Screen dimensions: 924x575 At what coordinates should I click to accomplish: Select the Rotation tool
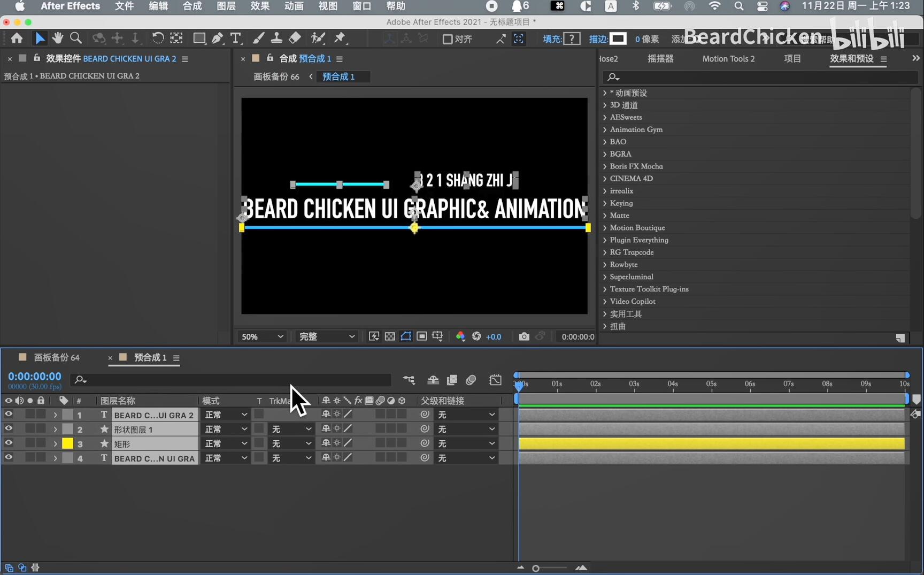[x=158, y=38]
